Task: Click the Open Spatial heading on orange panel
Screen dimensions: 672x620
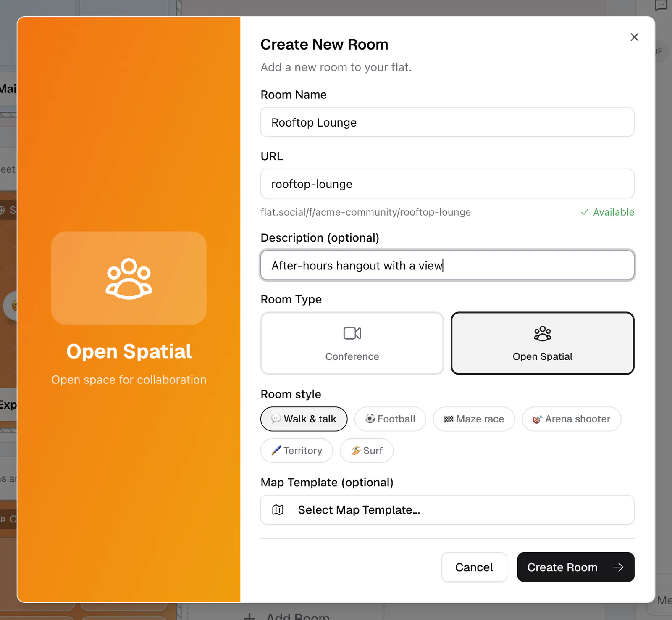Action: pos(129,351)
